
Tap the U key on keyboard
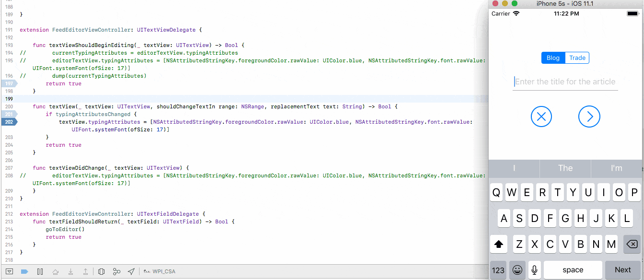tap(588, 193)
